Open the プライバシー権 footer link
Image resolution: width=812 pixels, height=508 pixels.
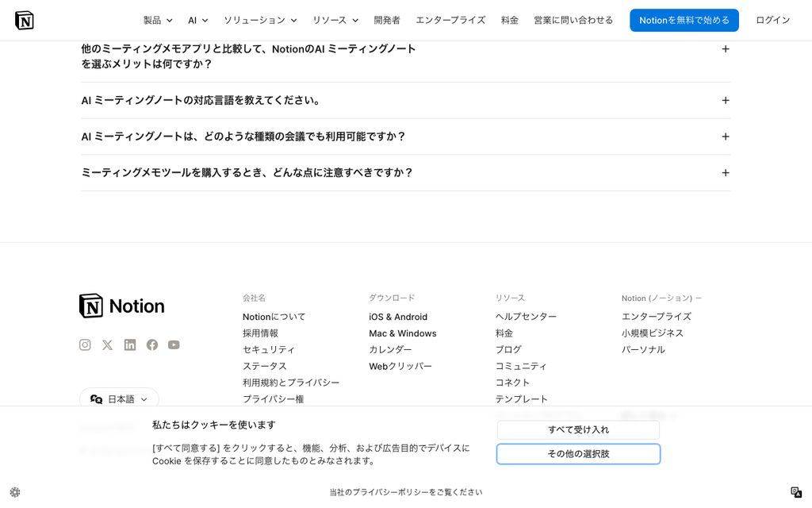coord(274,399)
